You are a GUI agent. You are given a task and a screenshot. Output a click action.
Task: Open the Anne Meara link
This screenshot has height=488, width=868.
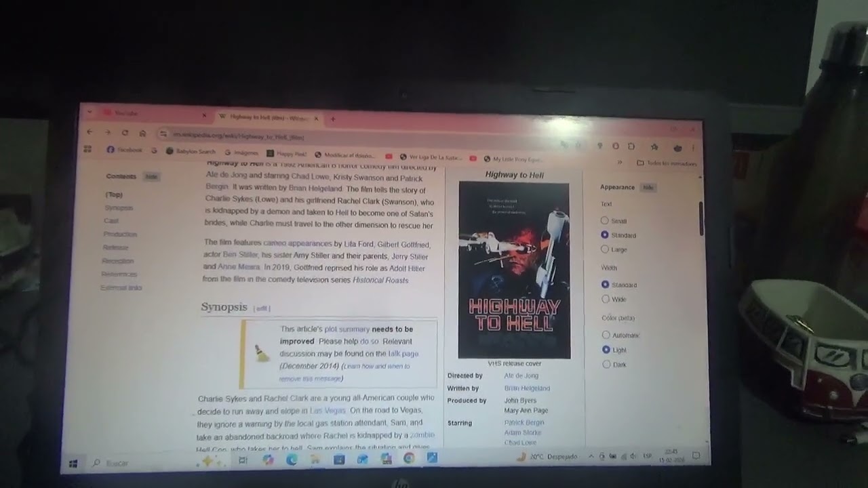[239, 267]
